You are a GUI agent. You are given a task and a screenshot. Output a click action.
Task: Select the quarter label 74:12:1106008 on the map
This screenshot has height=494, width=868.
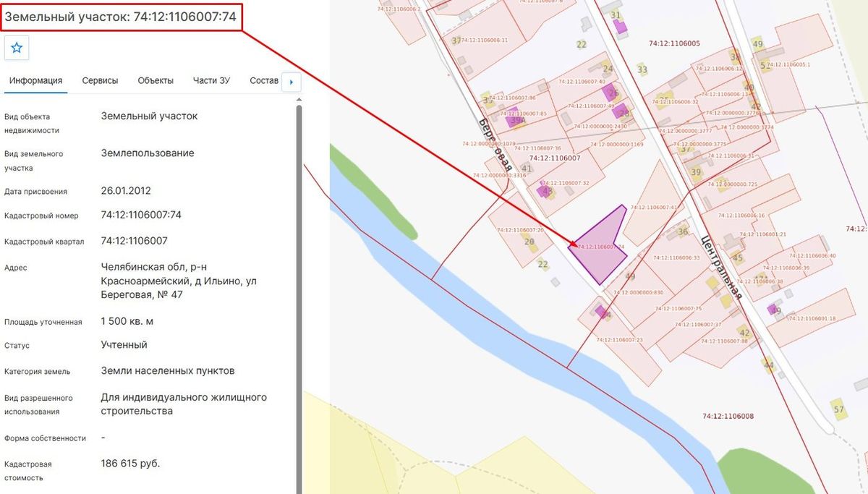pyautogui.click(x=728, y=416)
